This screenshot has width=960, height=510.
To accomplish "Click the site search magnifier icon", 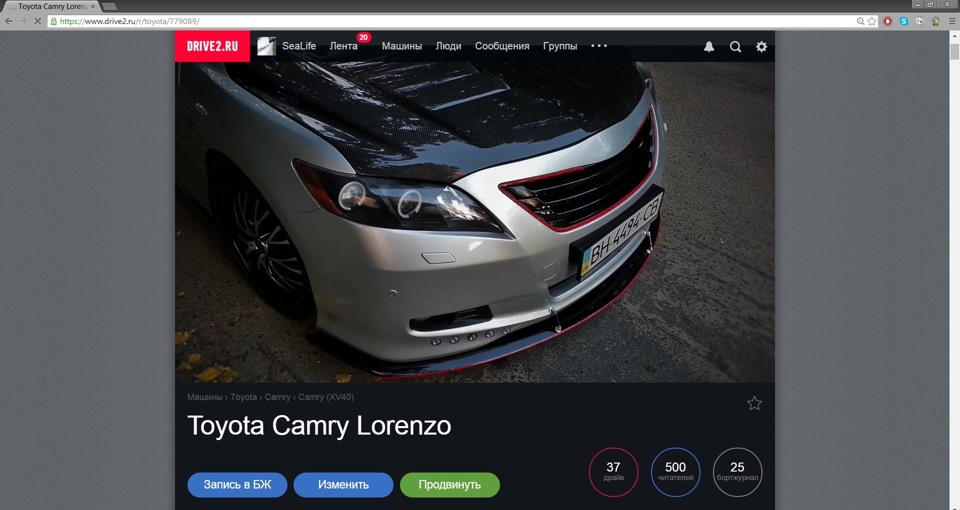I will click(735, 47).
